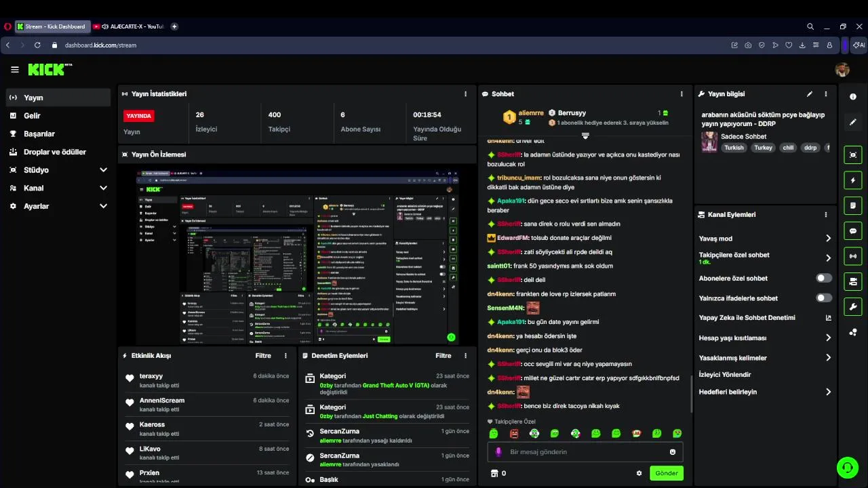Go to Başarılar in the sidebar
868x488 pixels.
58,134
